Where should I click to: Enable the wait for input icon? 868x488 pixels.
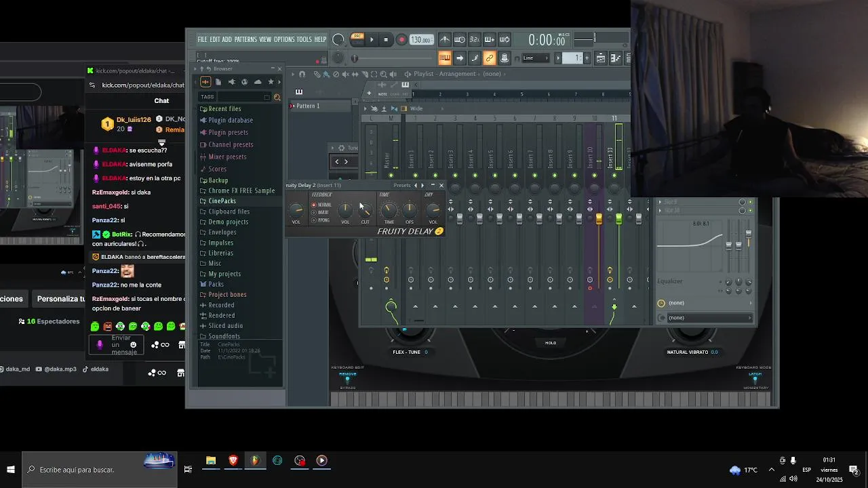tap(460, 40)
